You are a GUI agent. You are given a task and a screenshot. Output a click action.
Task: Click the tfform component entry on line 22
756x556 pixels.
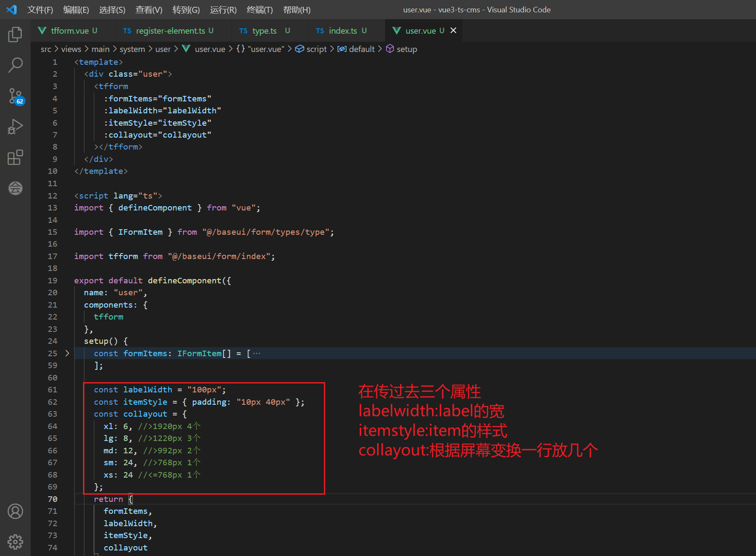pyautogui.click(x=109, y=317)
